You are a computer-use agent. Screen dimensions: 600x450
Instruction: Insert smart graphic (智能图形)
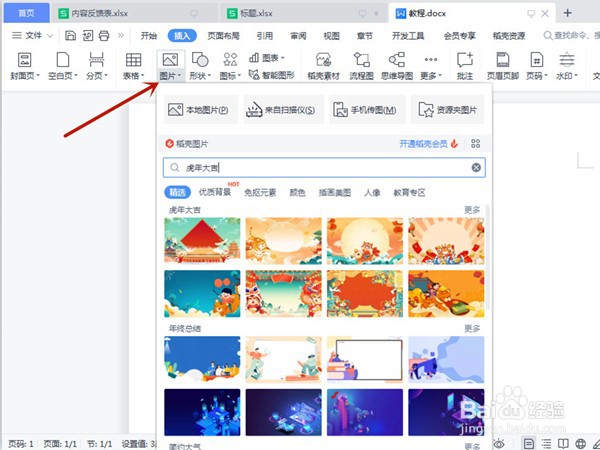click(271, 75)
